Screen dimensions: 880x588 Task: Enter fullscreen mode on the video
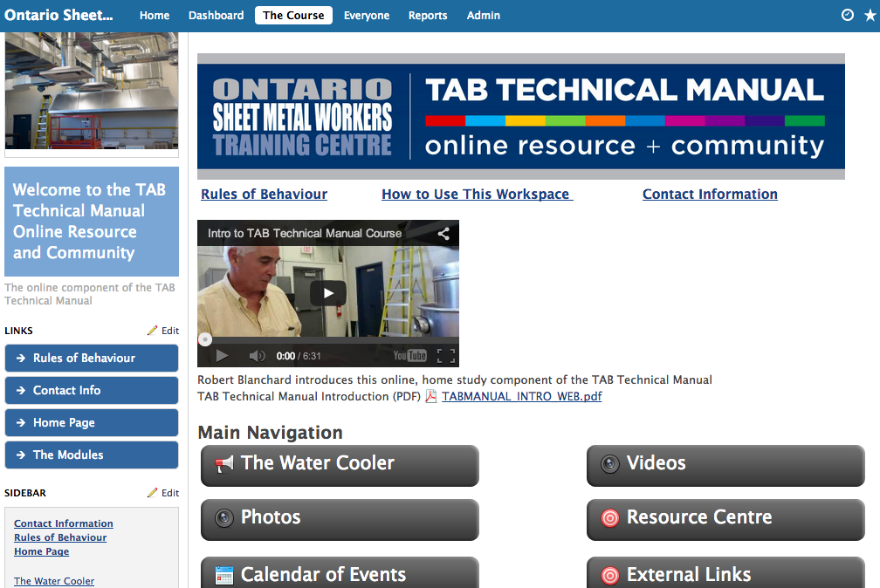tap(448, 355)
